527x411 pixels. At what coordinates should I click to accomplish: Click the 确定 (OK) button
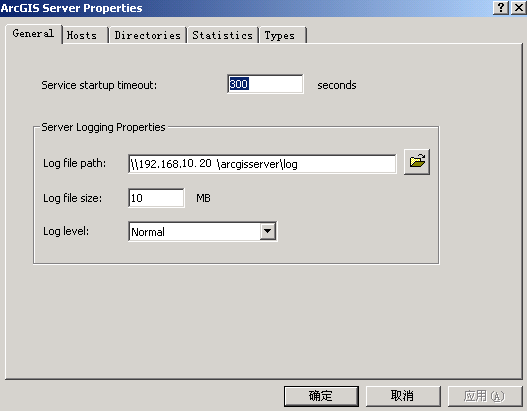pyautogui.click(x=321, y=396)
